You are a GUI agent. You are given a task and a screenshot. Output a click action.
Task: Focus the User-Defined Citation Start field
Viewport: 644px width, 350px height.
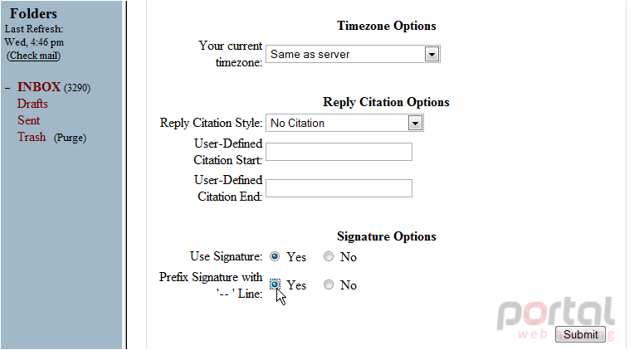339,152
